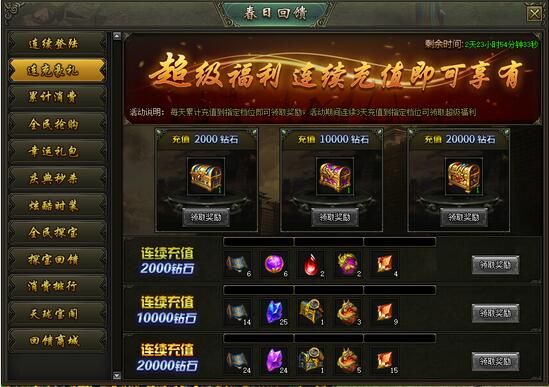549x387 pixels.
Task: Open the 全民抢购 sidebar tab
Action: coord(57,124)
